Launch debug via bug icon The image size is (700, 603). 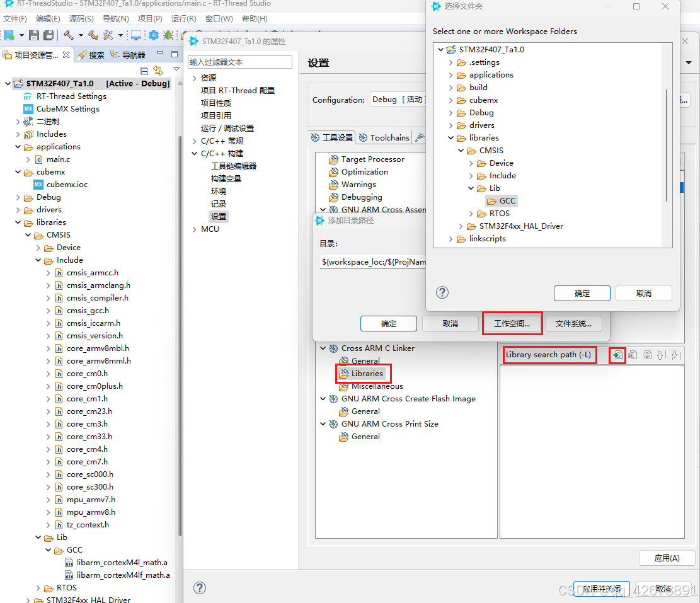pos(168,35)
